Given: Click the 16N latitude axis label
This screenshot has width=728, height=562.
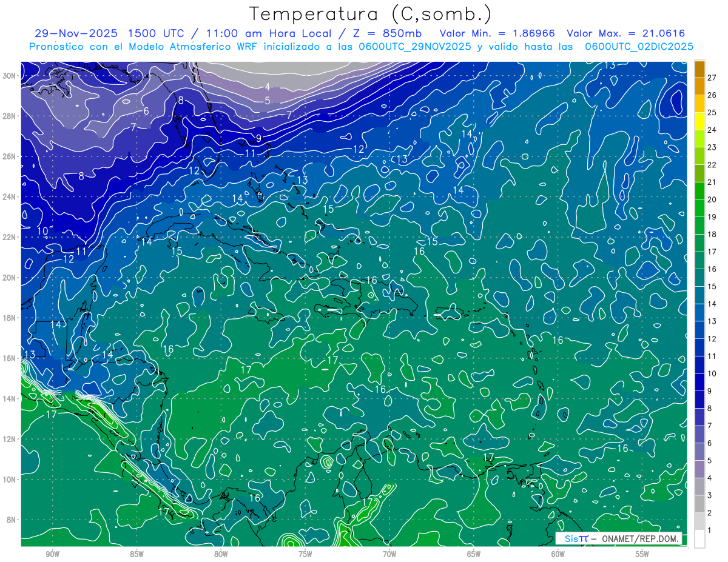Looking at the screenshot, I should (x=9, y=358).
